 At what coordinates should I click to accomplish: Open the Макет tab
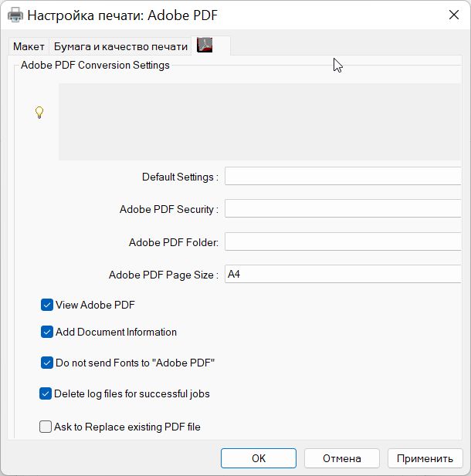click(29, 46)
